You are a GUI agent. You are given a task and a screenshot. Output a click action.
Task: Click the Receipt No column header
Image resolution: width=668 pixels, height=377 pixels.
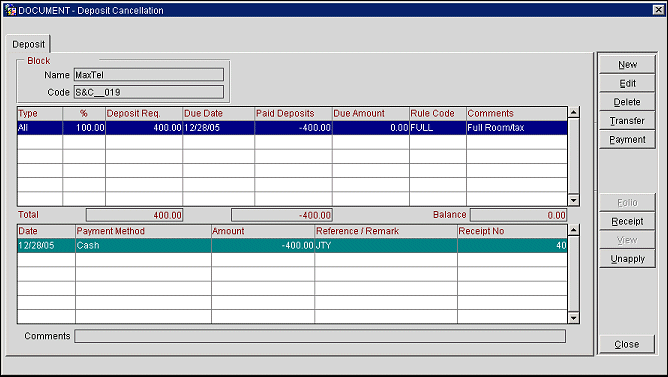[x=513, y=231]
